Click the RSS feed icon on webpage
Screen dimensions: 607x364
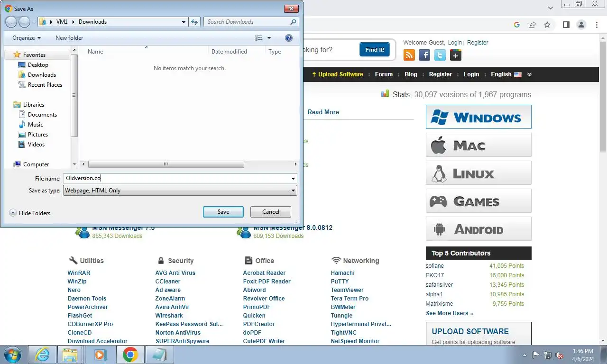point(409,55)
